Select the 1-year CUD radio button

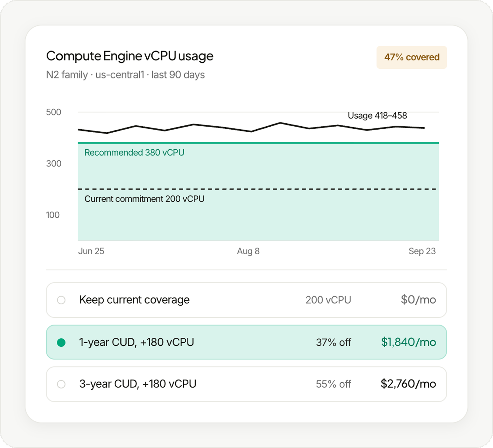point(61,342)
